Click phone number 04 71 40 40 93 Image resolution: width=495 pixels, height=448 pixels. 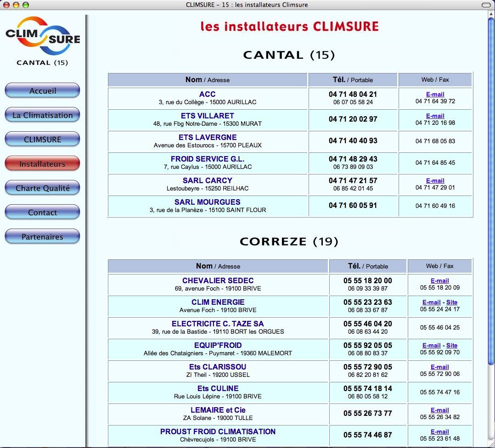pyautogui.click(x=353, y=141)
